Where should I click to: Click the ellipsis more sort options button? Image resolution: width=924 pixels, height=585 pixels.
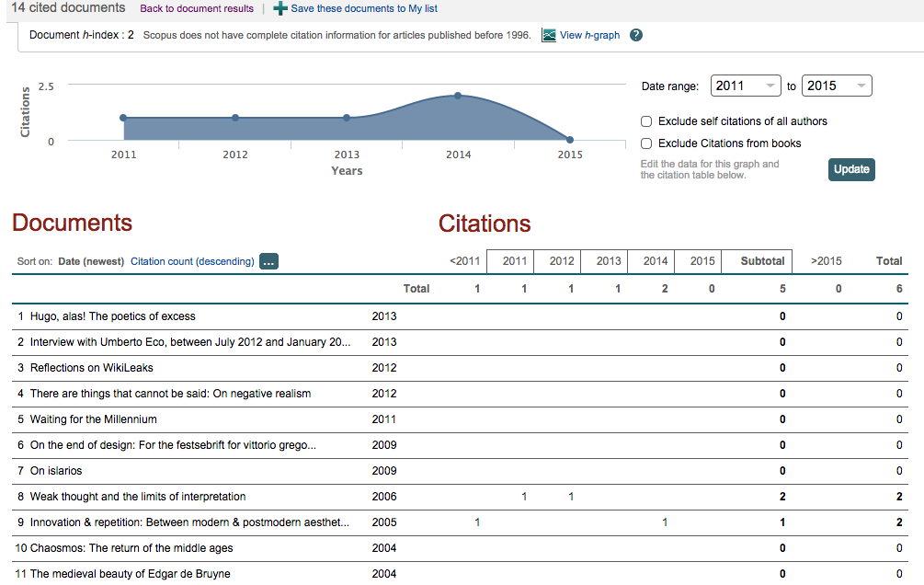click(x=268, y=261)
